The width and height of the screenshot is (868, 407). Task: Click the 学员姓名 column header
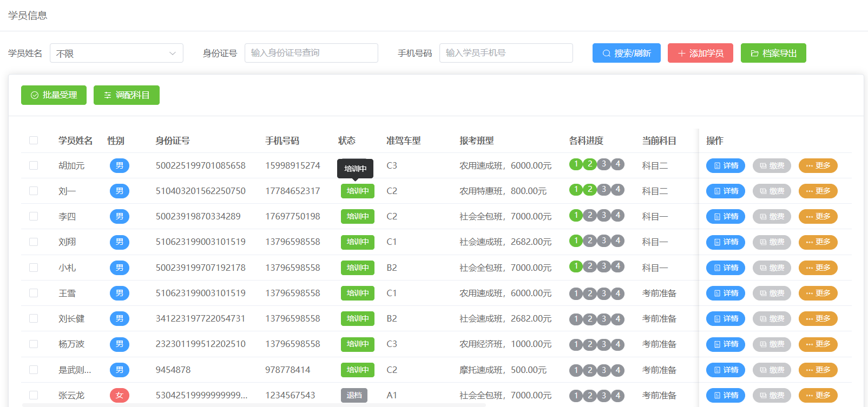pos(75,141)
